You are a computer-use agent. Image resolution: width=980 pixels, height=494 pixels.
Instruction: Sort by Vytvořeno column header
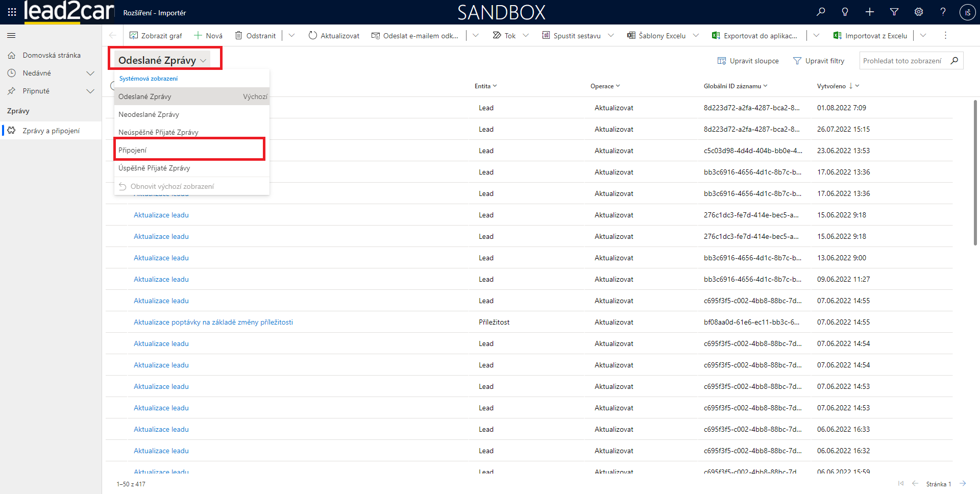click(831, 86)
